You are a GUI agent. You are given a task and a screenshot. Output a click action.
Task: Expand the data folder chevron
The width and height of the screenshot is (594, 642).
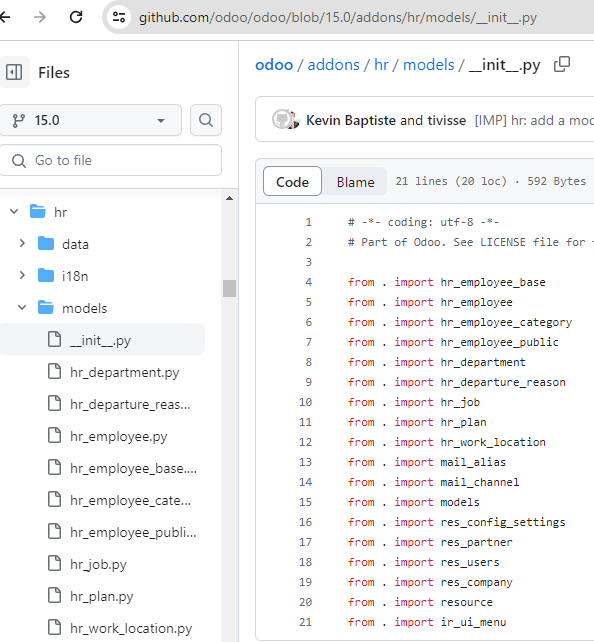coord(22,244)
